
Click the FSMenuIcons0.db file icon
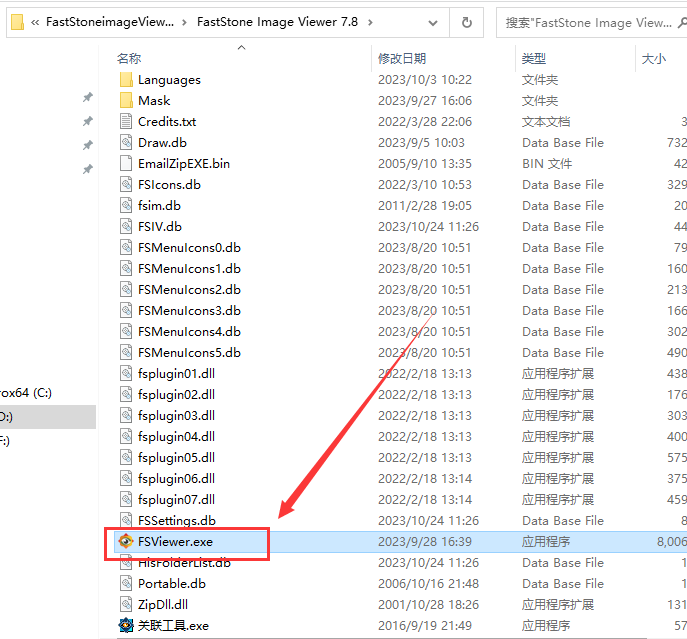click(126, 248)
